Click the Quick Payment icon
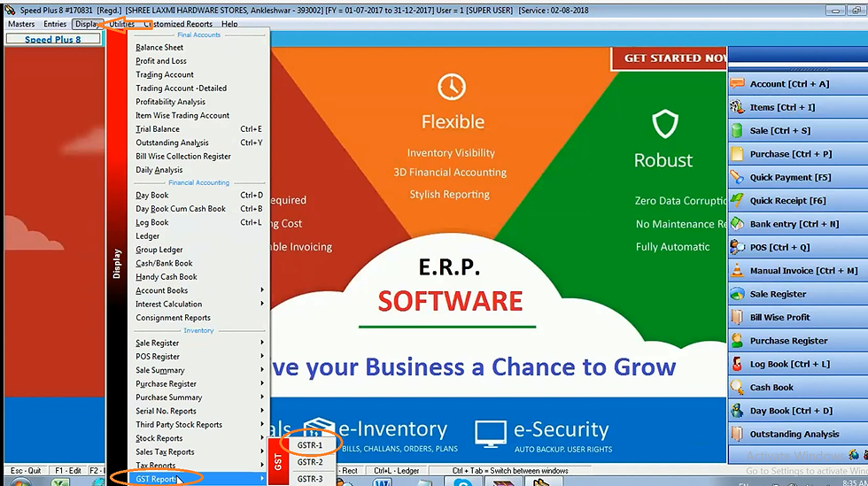This screenshot has width=868, height=486. pos(737,177)
